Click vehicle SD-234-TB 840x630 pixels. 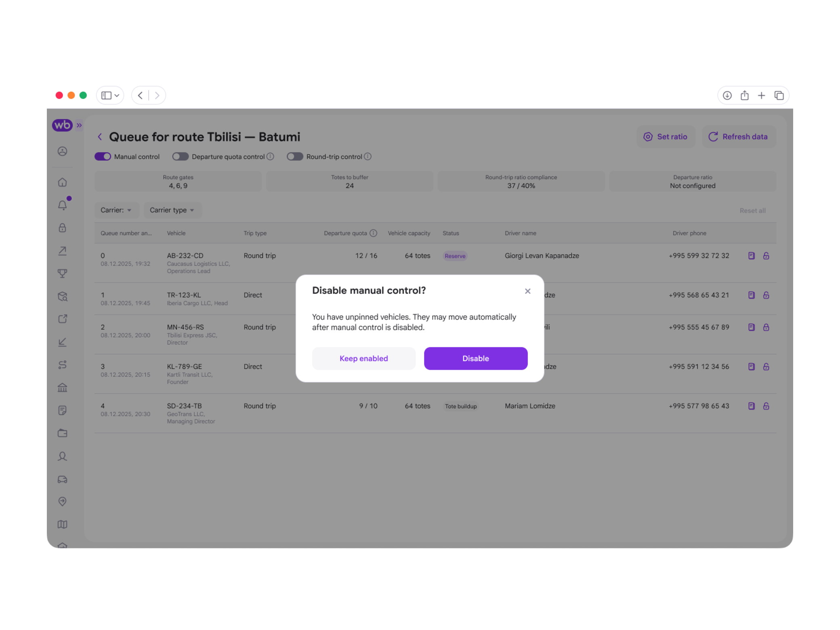point(184,406)
